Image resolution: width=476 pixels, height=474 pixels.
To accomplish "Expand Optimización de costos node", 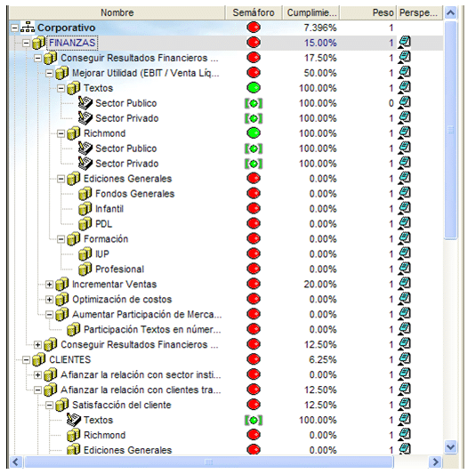I will tap(49, 300).
